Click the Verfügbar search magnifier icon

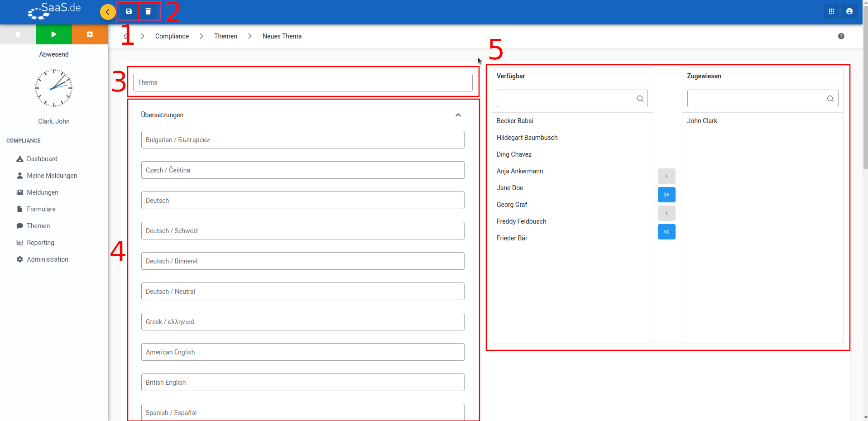point(640,99)
